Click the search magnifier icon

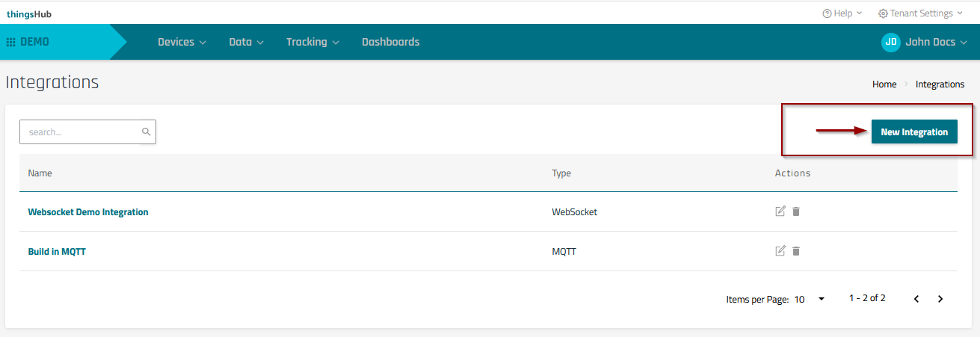147,132
